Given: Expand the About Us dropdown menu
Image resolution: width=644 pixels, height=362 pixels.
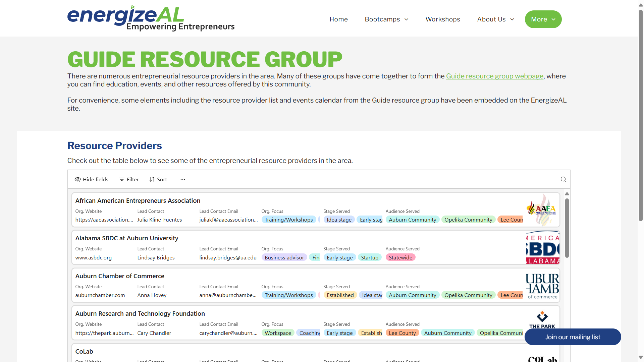Looking at the screenshot, I should pos(496,19).
